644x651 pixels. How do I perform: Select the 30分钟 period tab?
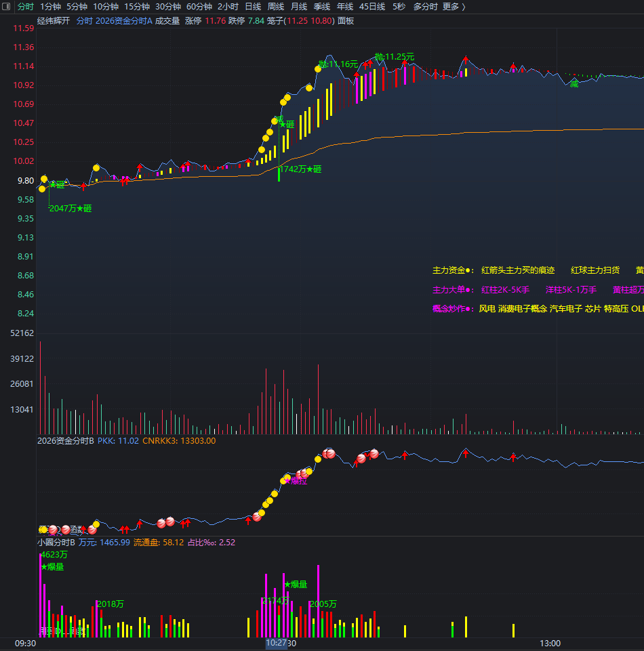tap(168, 7)
